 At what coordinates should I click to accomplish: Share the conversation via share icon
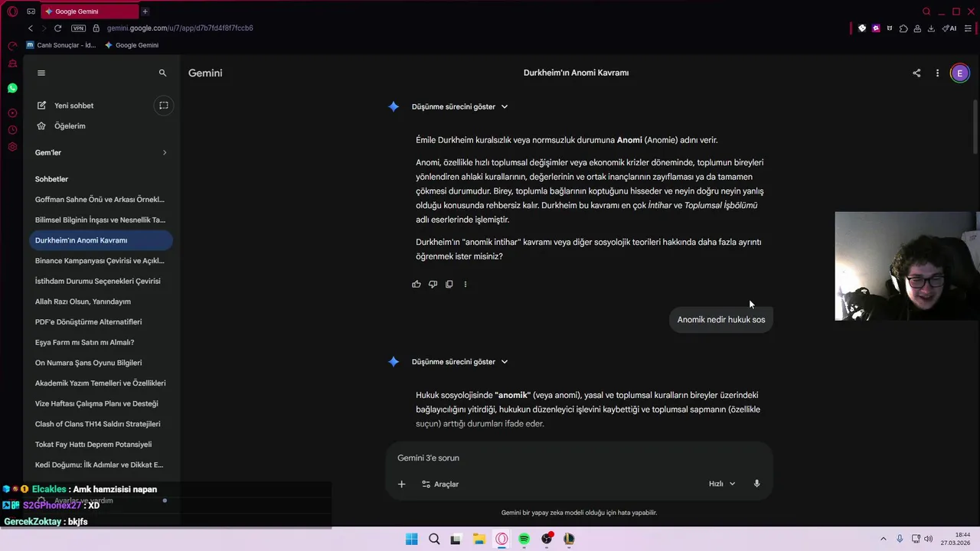tap(916, 73)
